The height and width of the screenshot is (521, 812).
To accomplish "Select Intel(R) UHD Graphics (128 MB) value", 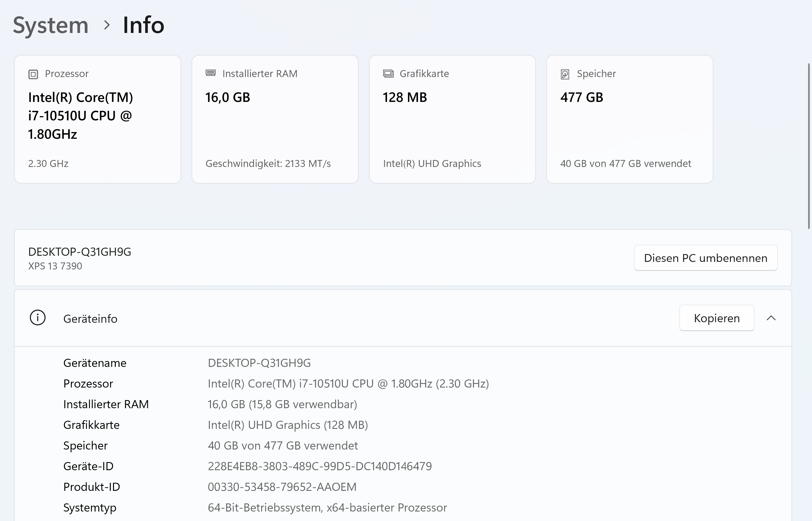I will pyautogui.click(x=288, y=425).
